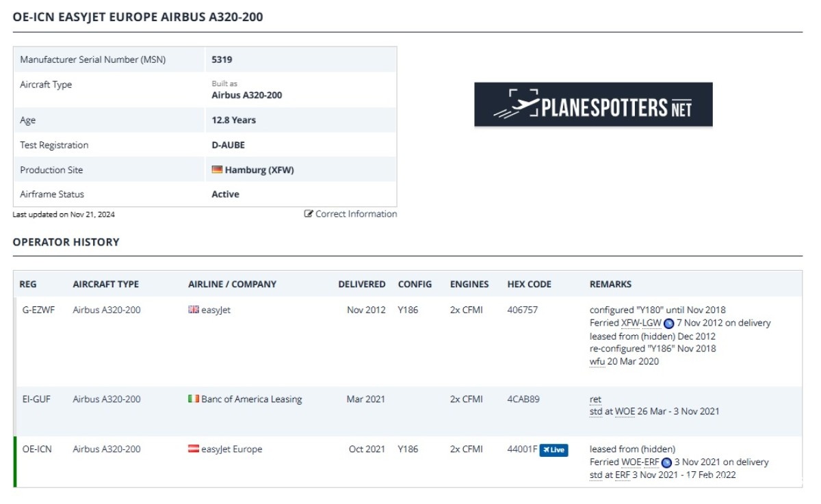This screenshot has width=821, height=504.
Task: Click the ENGINES column header
Action: (x=469, y=284)
